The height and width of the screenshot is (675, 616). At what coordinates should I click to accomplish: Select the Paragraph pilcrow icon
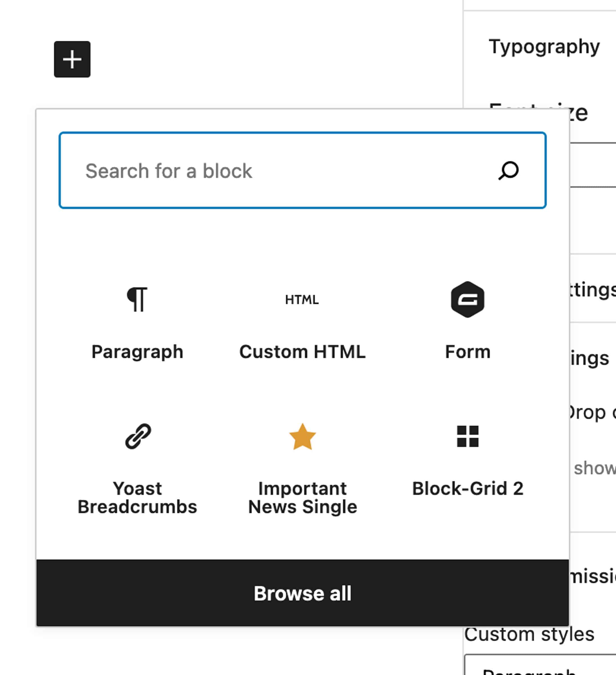(137, 299)
